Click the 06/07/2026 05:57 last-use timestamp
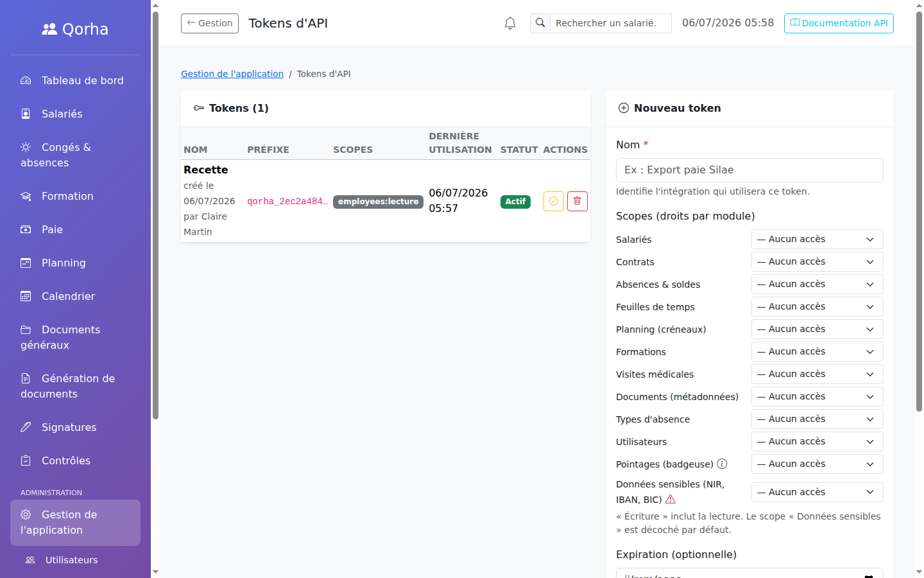This screenshot has height=578, width=924. click(458, 200)
